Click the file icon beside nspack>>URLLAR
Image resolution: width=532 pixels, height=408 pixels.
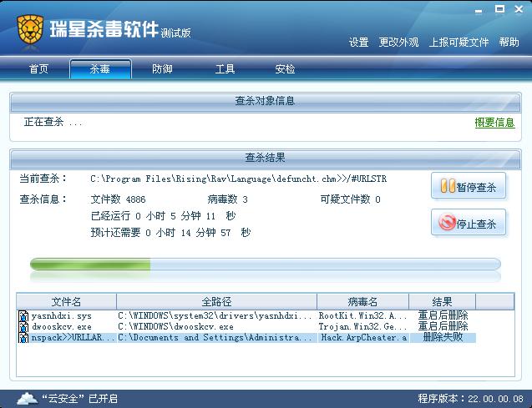[23, 338]
